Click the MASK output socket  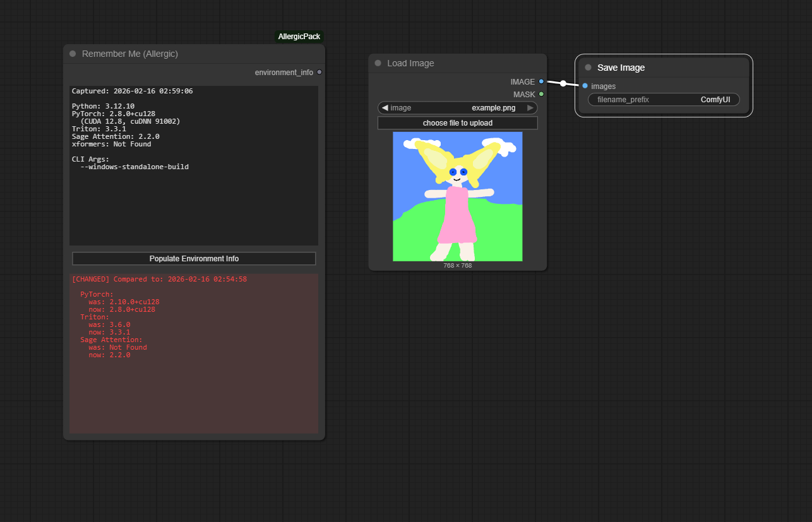[541, 94]
